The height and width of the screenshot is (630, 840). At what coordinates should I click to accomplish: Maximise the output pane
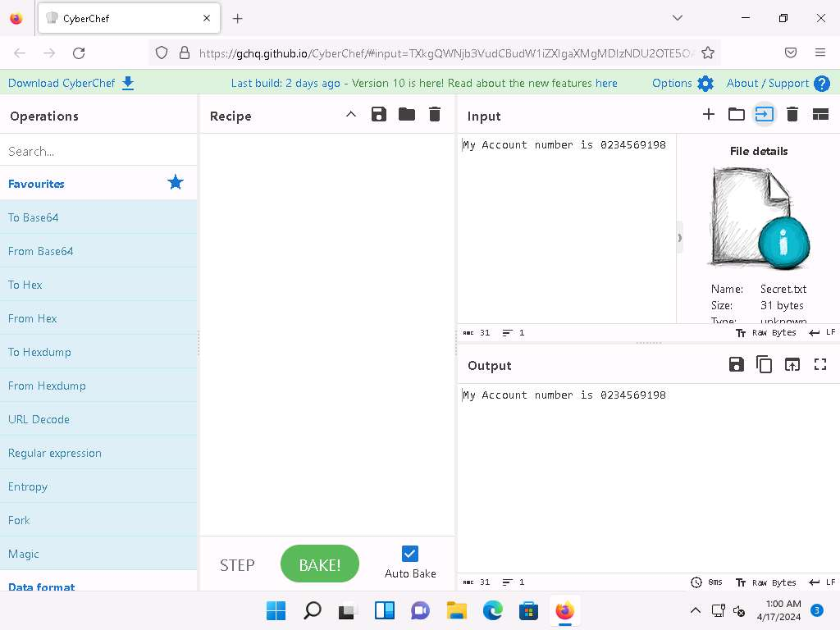820,365
